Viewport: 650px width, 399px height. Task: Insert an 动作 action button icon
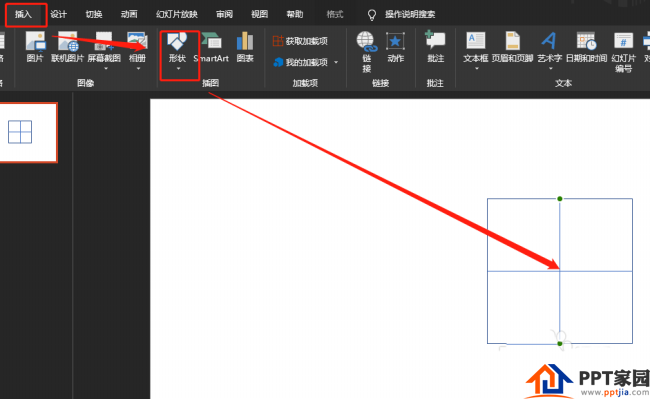click(x=395, y=47)
